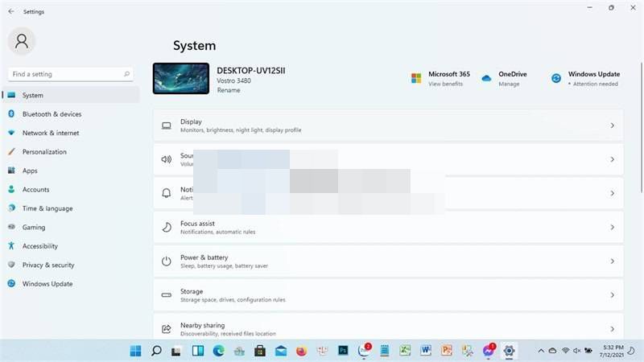This screenshot has width=644, height=362.
Task: Click the device name DESKTOP-UV12SII
Action: click(251, 71)
